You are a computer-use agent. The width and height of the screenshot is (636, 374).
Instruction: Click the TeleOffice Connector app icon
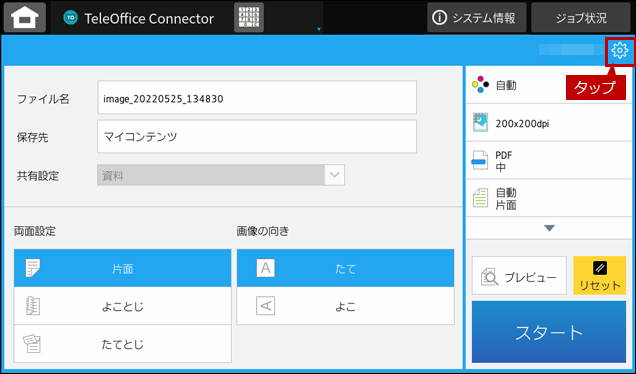click(x=71, y=17)
